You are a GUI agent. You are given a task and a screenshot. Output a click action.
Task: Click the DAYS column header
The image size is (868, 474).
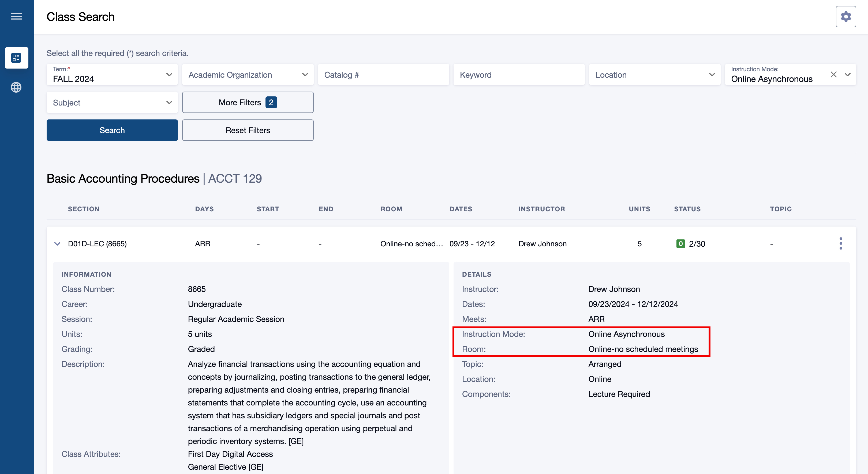204,209
